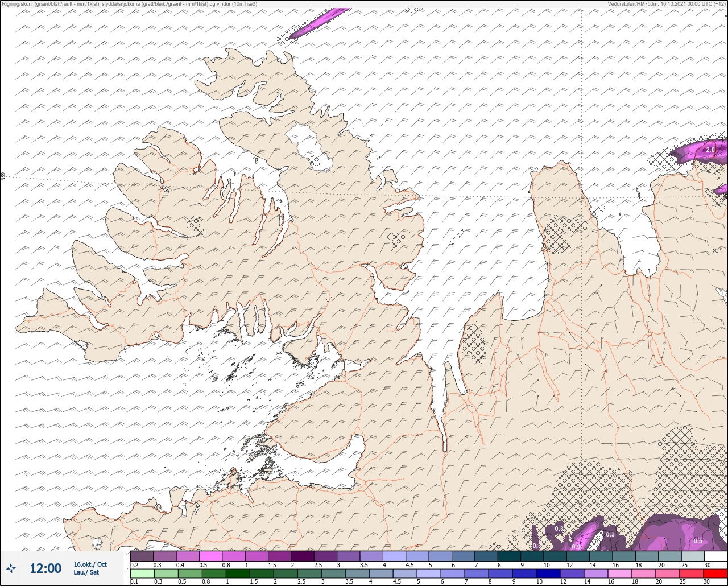
Task: Pick lower legend green swatch labeled 0.5
Action: [189, 573]
